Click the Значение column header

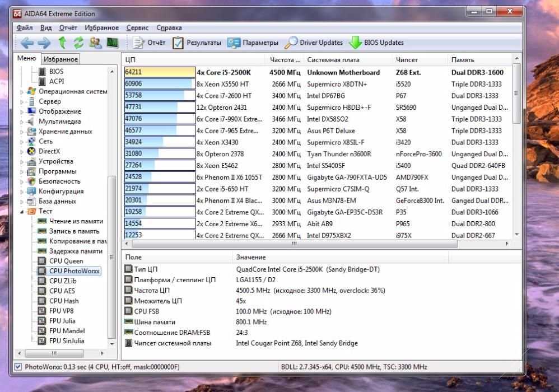pos(341,257)
